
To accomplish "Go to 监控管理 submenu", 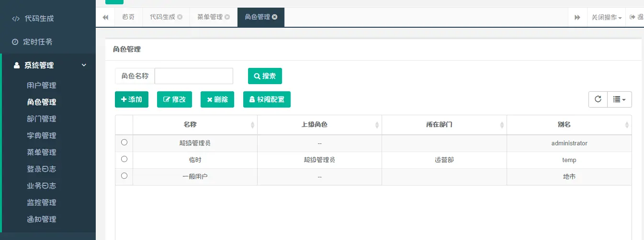I will 42,202.
